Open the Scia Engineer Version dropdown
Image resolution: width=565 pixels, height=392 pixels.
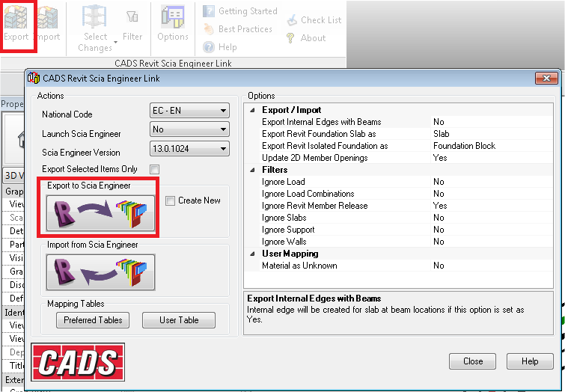[x=189, y=149]
